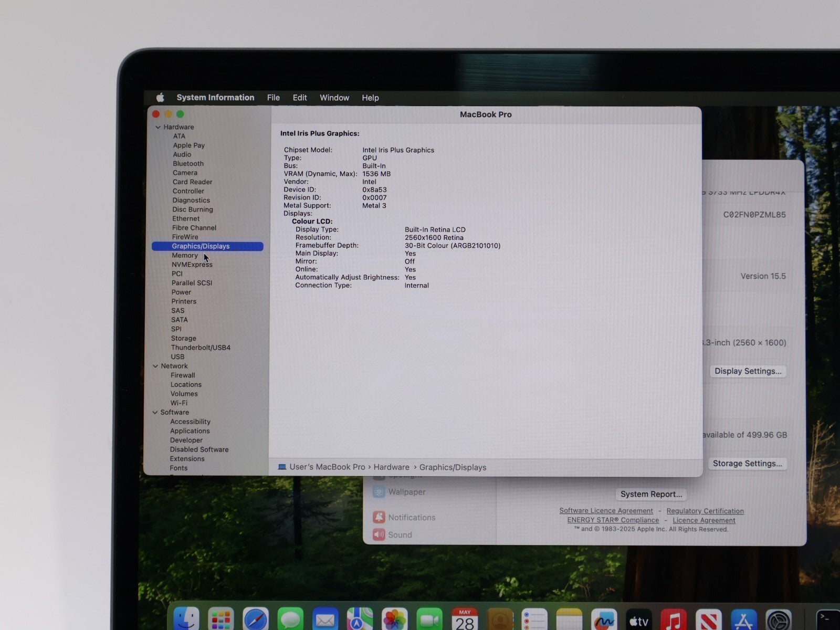
Task: Open Photos app in the Dock
Action: pos(395,619)
